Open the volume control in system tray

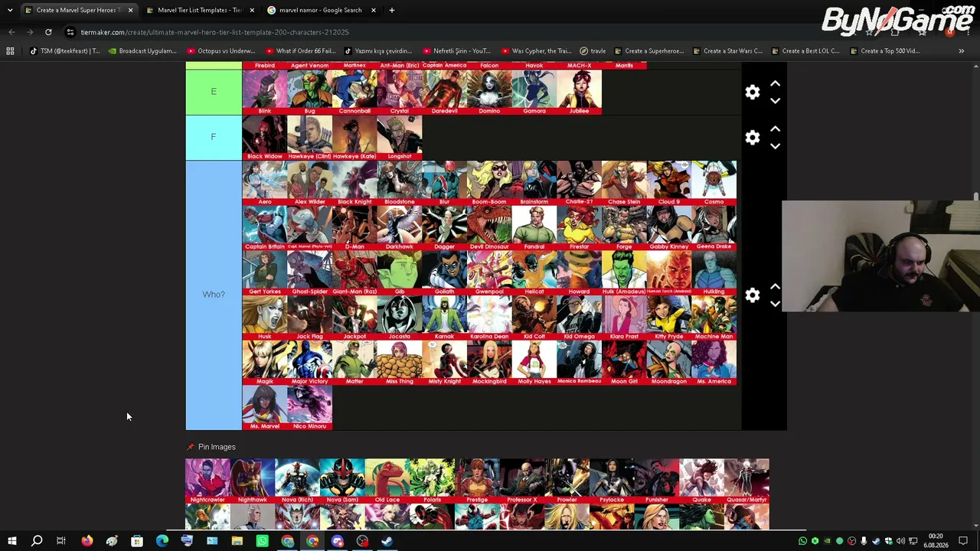(900, 541)
